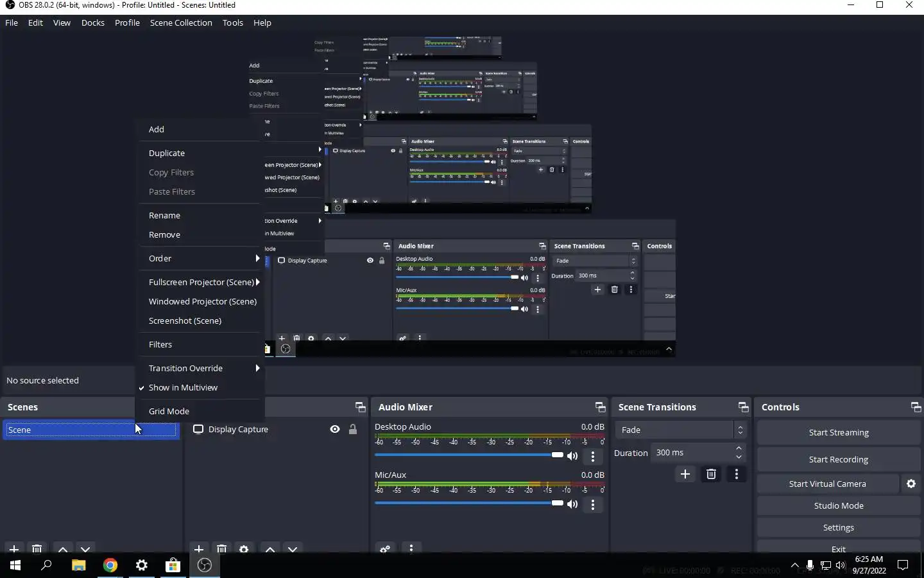Viewport: 924px width, 578px height.
Task: Float the Controls dock panel
Action: tap(916, 407)
